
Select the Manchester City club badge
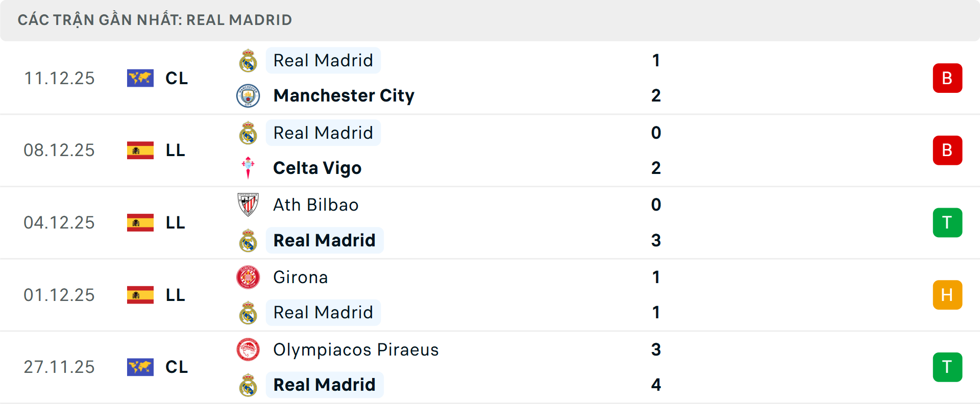pos(249,95)
